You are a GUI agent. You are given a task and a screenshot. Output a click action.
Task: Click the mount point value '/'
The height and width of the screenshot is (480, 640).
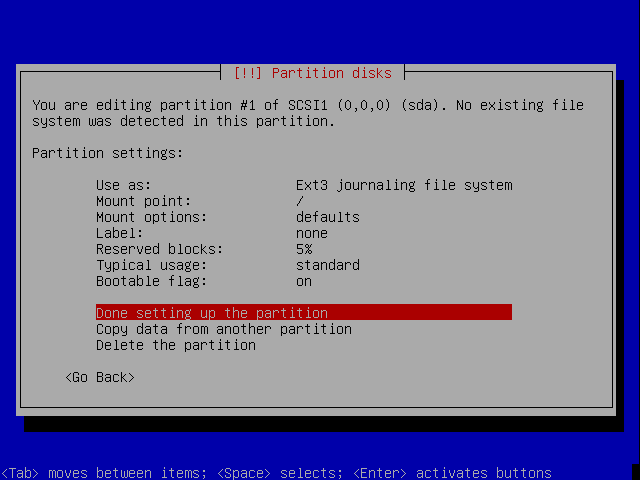tap(300, 201)
